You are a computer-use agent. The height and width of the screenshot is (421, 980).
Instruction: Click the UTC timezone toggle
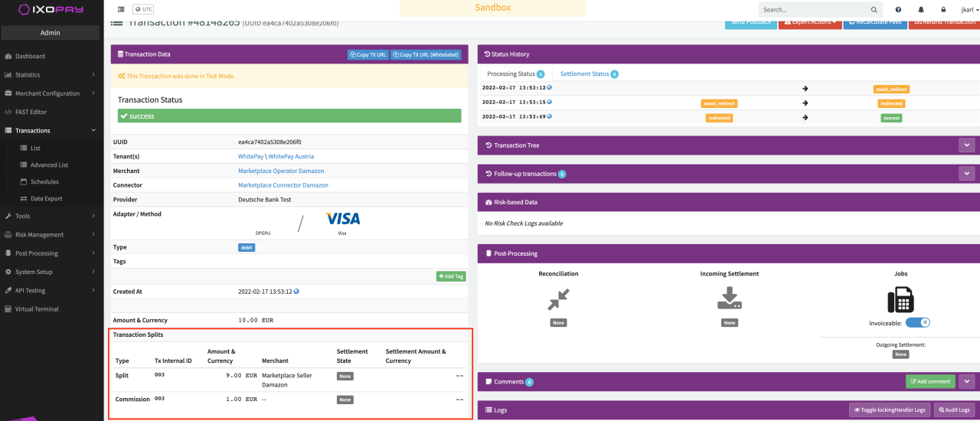[x=143, y=9]
